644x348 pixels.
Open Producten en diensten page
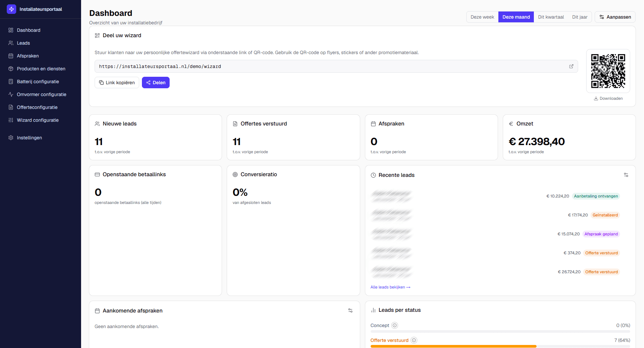tap(41, 69)
